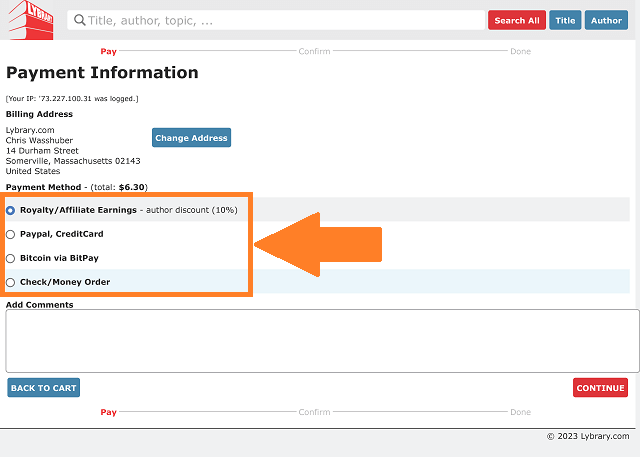Select the Done step in top progress bar
The height and width of the screenshot is (457, 640).
520,51
